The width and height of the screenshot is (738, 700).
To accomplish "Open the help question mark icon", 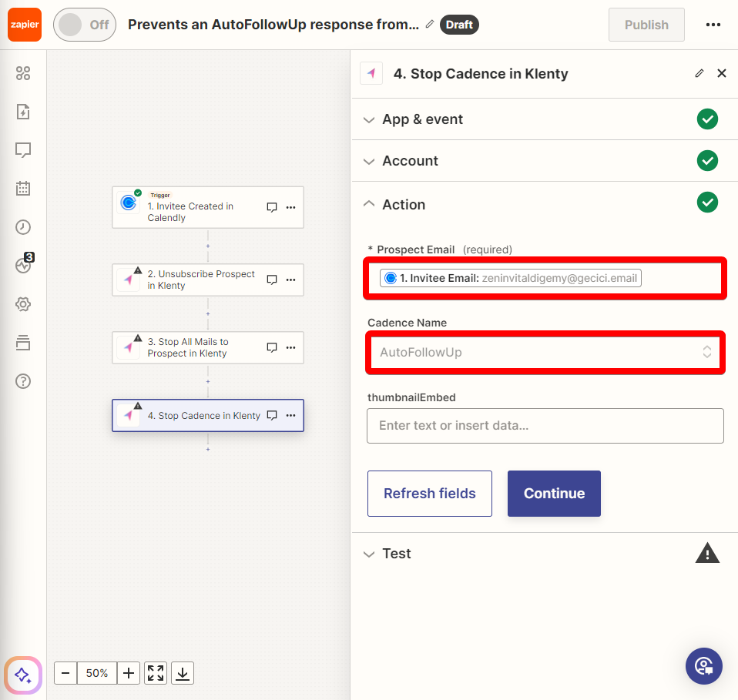I will click(x=23, y=381).
